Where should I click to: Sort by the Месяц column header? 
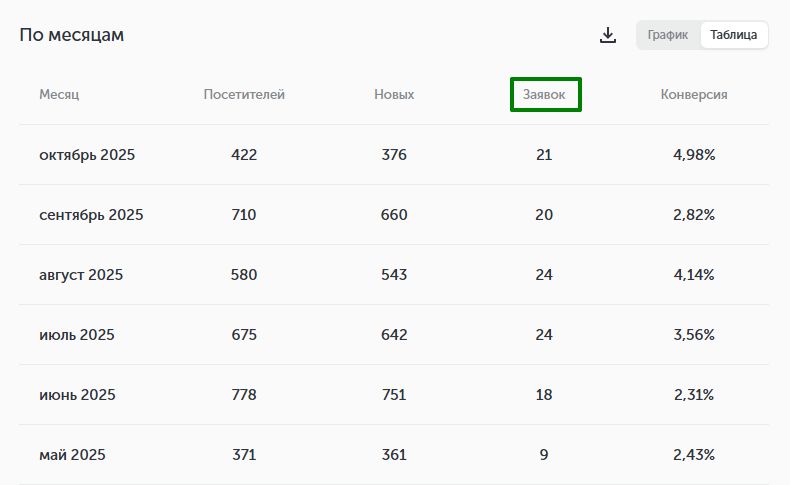point(59,95)
